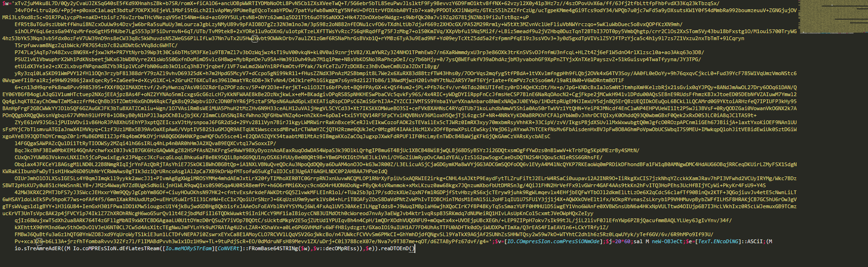The width and height of the screenshot is (868, 267).
Task: Click the 'io.sTreAmreAdER' class name
Action: pos(38,248)
